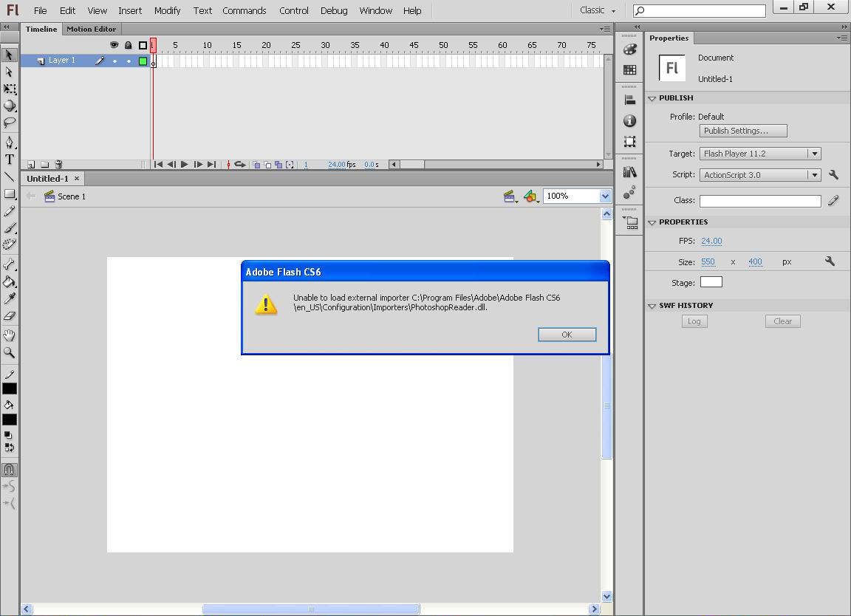Click the Class input field
The width and height of the screenshot is (851, 616).
pos(759,201)
